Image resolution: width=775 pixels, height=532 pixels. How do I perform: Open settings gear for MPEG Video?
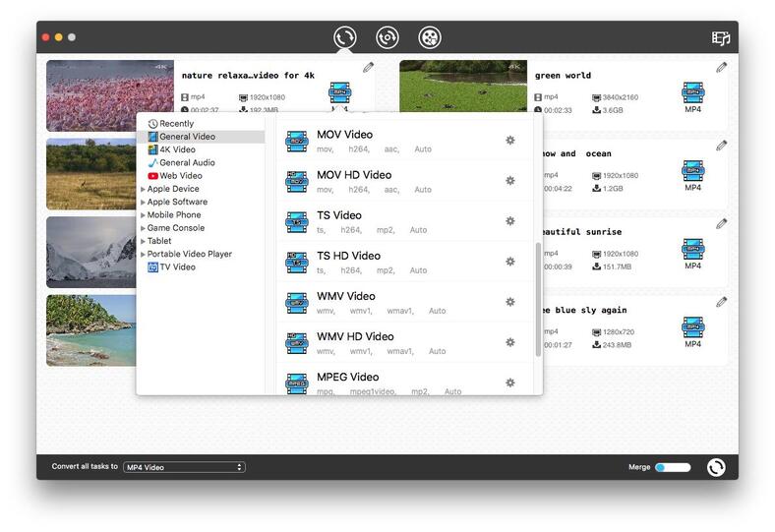510,383
